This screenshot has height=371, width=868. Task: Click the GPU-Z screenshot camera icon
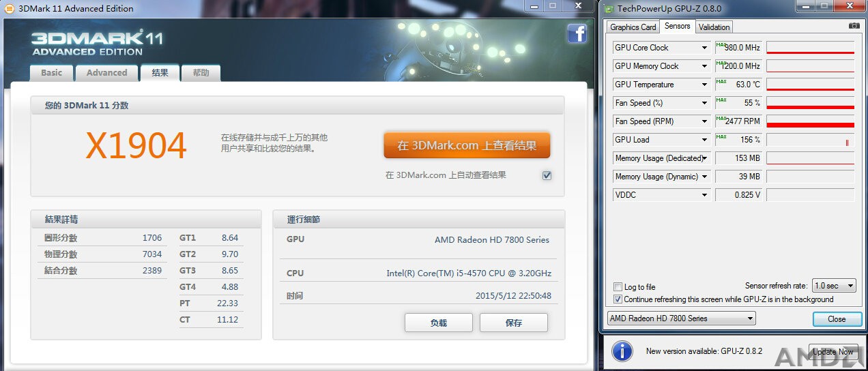click(x=854, y=26)
